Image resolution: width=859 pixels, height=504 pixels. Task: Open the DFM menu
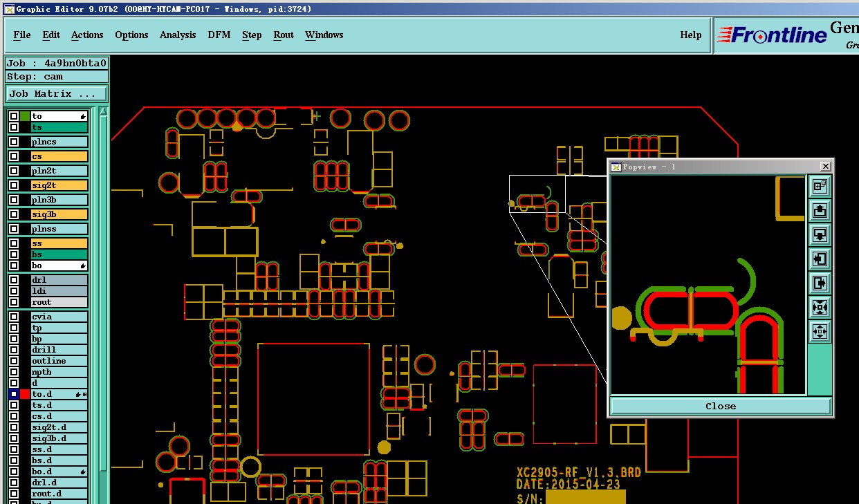point(219,35)
